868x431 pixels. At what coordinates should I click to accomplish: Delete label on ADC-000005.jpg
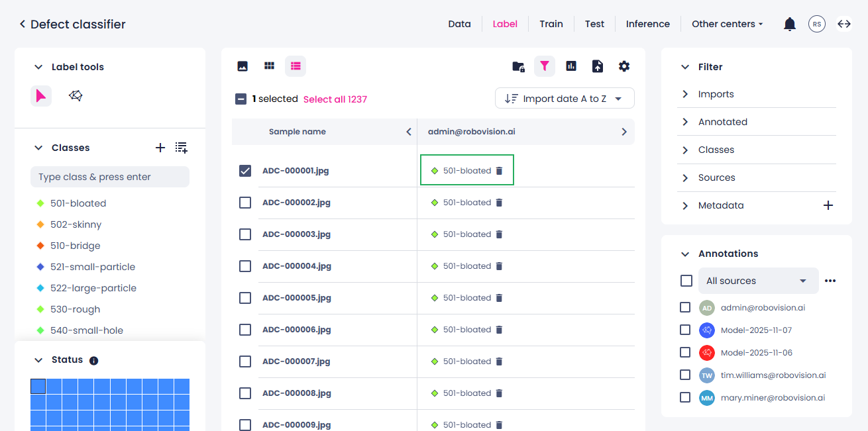click(x=500, y=298)
